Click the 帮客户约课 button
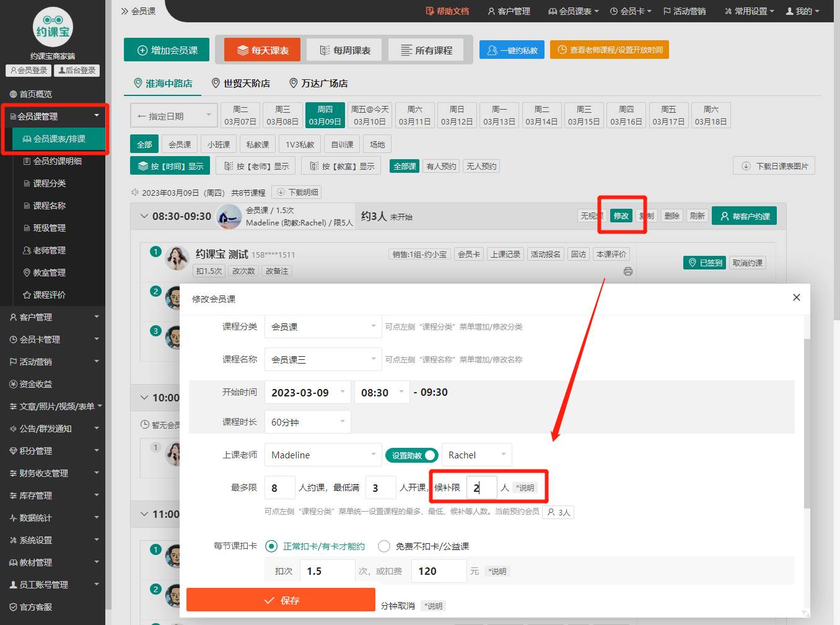The width and height of the screenshot is (840, 625). pos(744,216)
